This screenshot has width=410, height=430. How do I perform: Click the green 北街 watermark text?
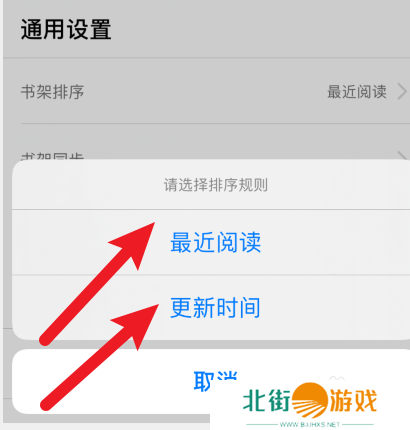[267, 400]
